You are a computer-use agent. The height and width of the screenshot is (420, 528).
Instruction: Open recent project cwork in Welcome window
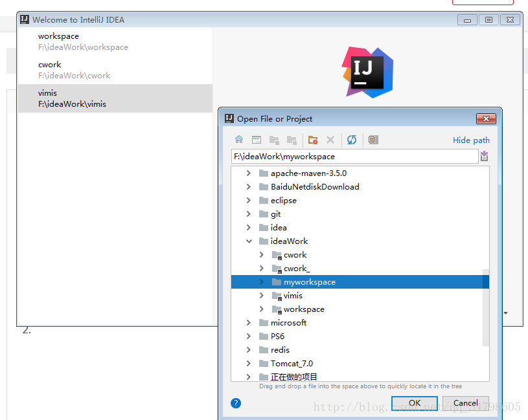click(115, 70)
